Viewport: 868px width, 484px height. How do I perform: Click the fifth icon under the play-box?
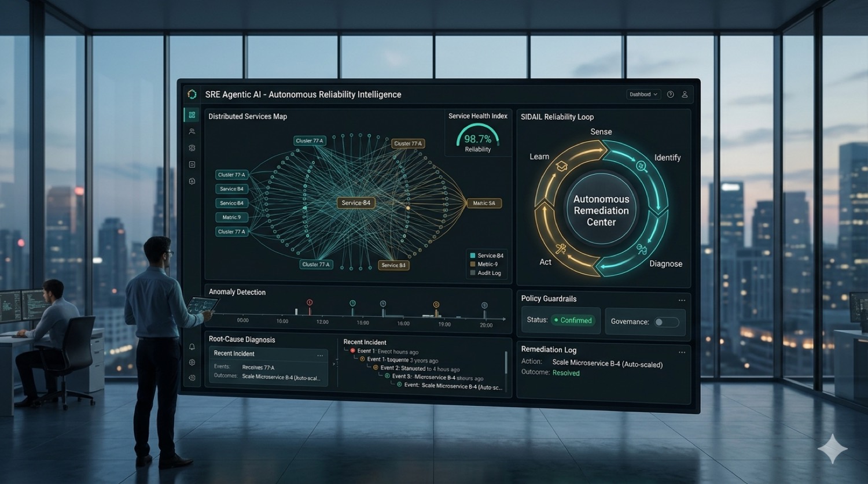coord(192,181)
